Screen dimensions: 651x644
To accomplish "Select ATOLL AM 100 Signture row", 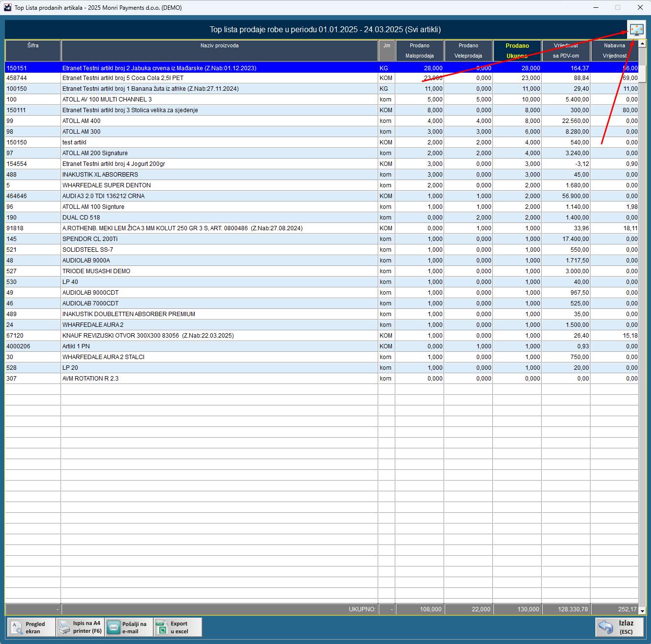I will [322, 207].
